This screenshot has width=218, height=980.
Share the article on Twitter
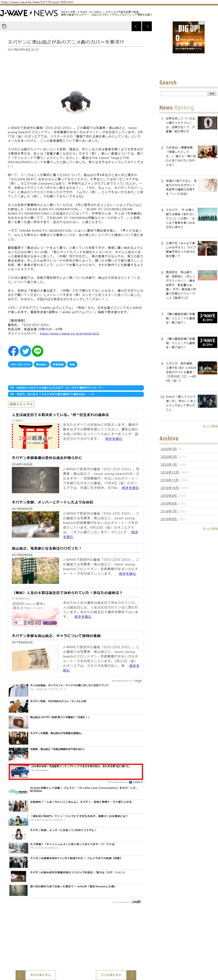point(25,351)
